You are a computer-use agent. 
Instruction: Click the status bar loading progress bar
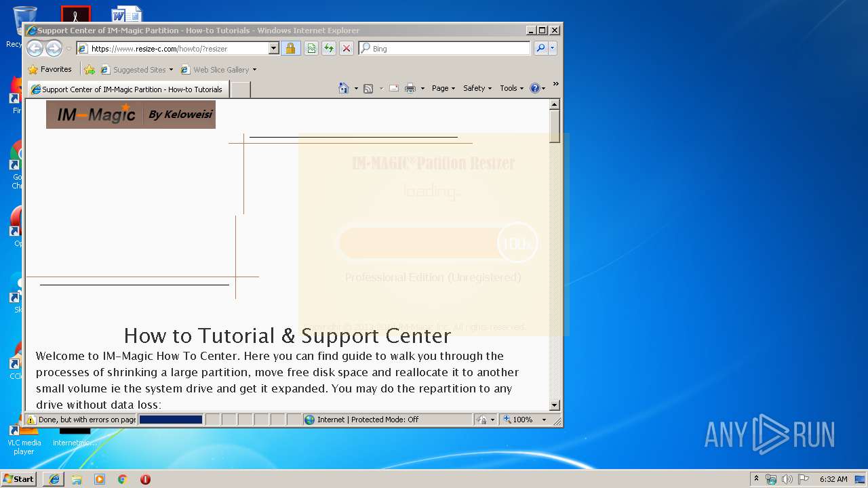coord(171,420)
